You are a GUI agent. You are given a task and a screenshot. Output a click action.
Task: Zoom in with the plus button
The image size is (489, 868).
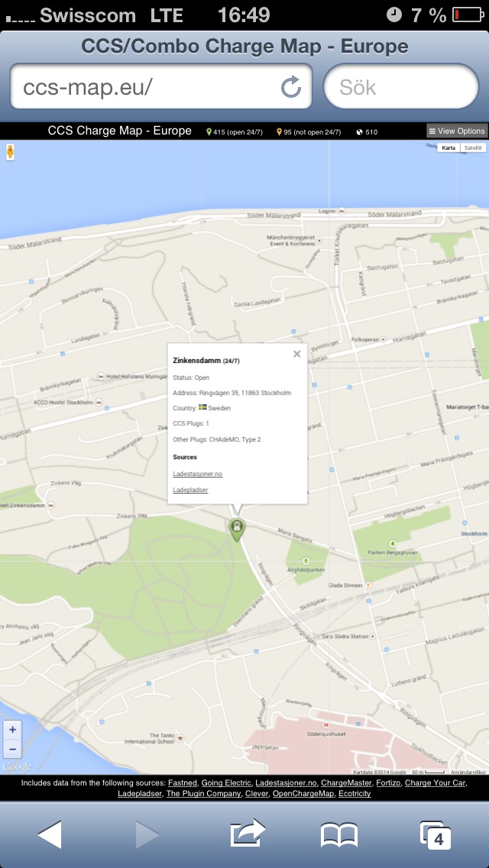pyautogui.click(x=12, y=730)
